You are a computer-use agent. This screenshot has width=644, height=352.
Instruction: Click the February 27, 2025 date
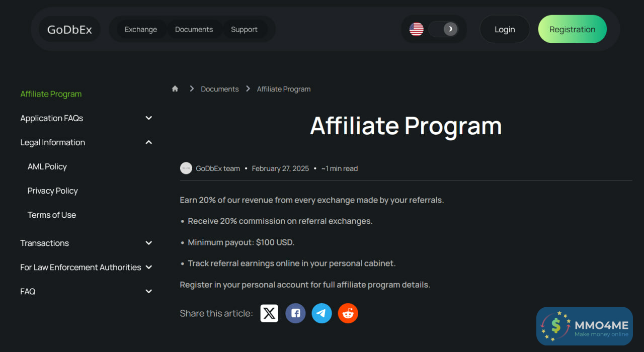(x=280, y=168)
